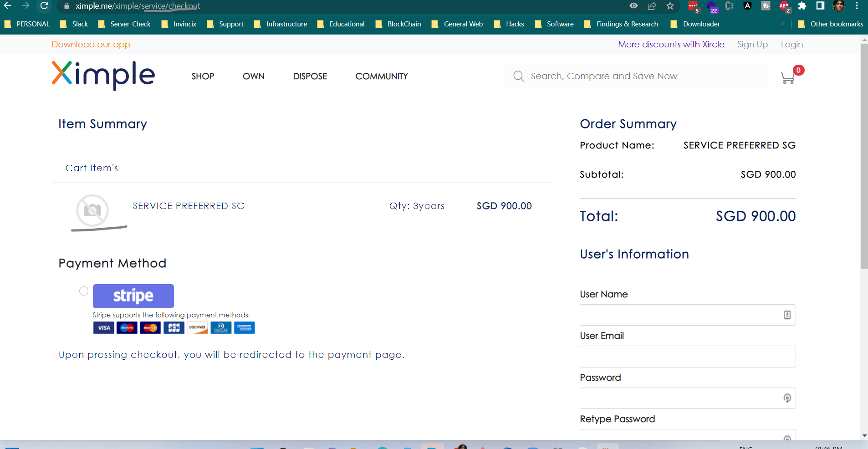868x449 pixels.
Task: Click the page vertical scrollbar
Action: pos(864,157)
